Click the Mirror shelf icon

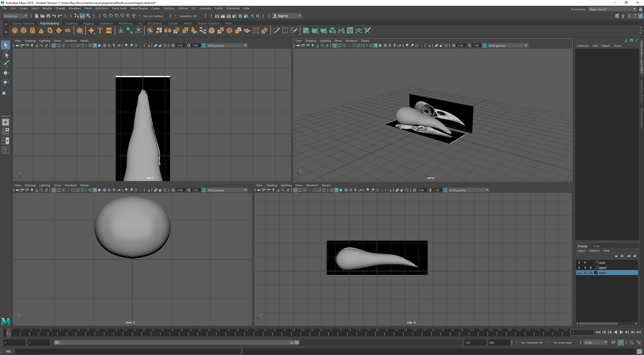click(x=168, y=31)
